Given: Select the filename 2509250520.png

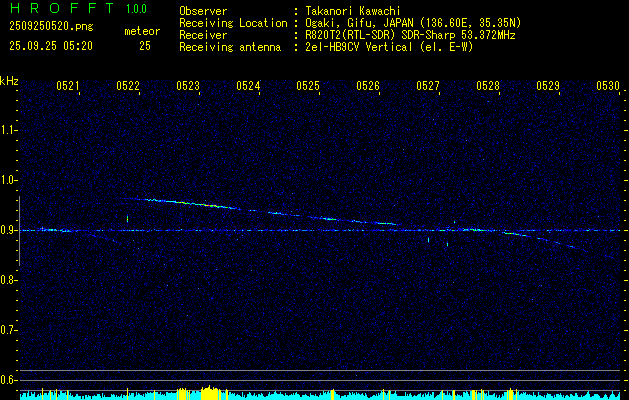Looking at the screenshot, I should pyautogui.click(x=51, y=26).
